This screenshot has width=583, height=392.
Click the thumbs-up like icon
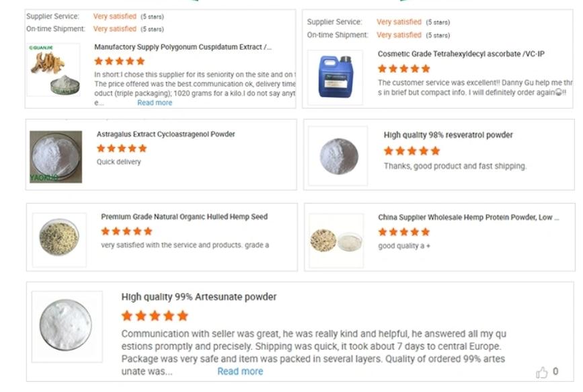coord(542,373)
